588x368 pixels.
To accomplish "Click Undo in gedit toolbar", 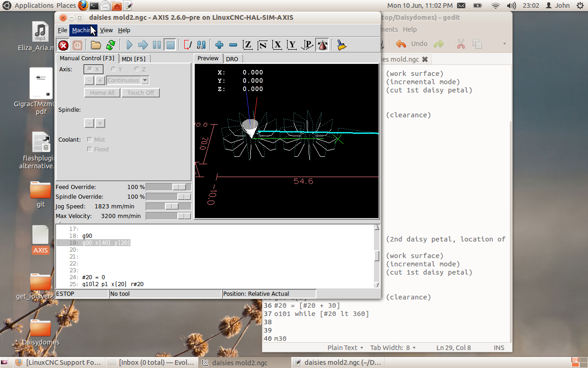I will (x=412, y=44).
